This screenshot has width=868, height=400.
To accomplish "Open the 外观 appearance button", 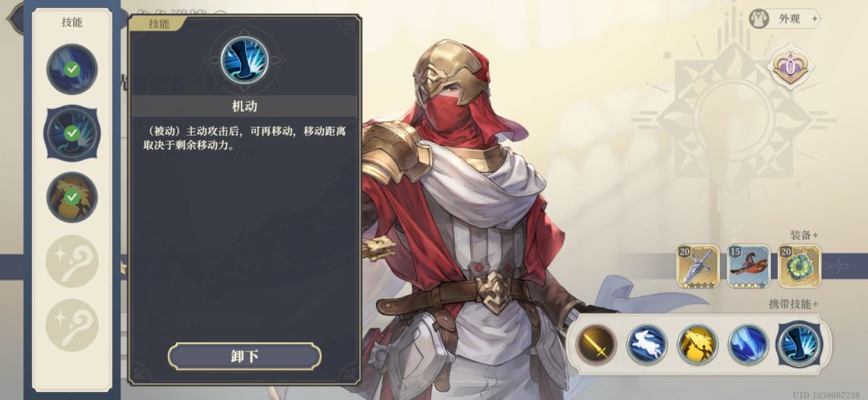I will (x=784, y=18).
